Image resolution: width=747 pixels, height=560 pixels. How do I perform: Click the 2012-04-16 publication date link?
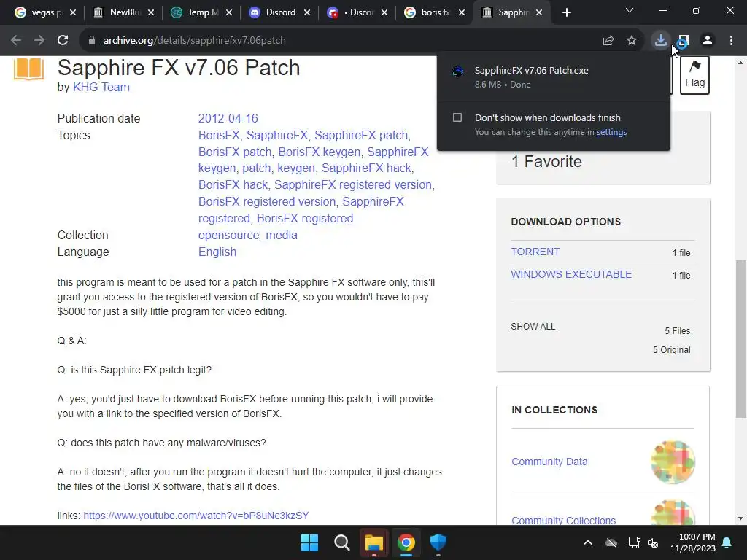228,118
